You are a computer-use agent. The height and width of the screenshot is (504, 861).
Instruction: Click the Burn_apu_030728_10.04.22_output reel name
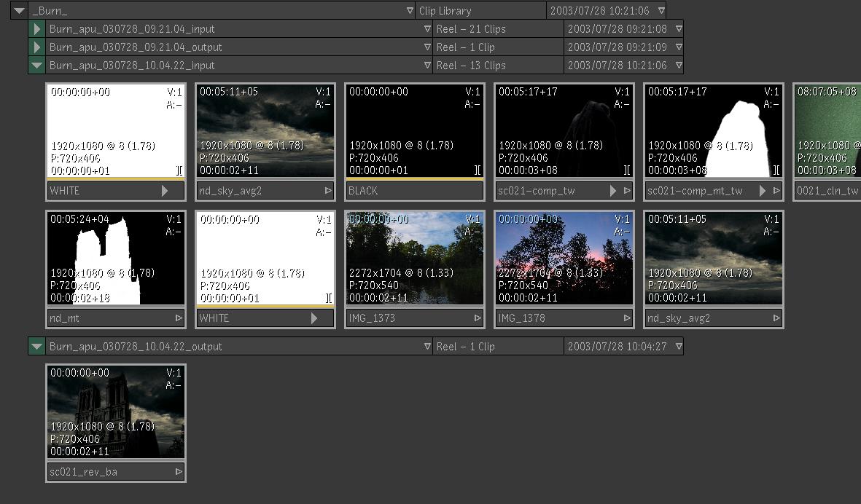coord(136,347)
